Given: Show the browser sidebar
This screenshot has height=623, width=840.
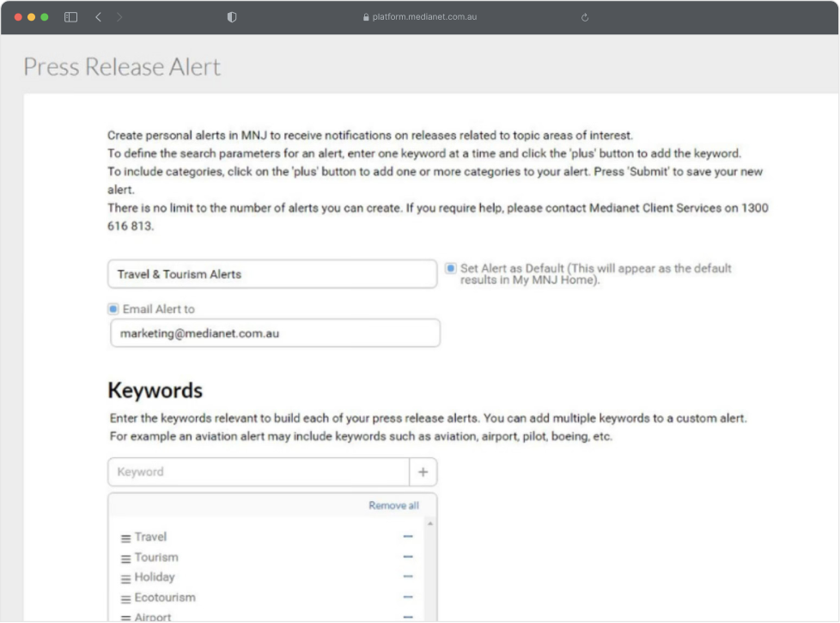Looking at the screenshot, I should [x=71, y=17].
